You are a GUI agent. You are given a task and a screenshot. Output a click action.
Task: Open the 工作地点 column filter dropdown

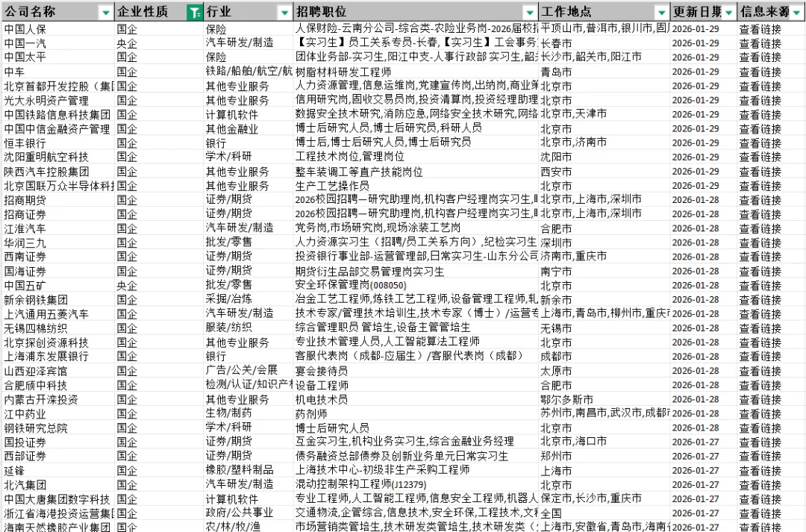661,13
